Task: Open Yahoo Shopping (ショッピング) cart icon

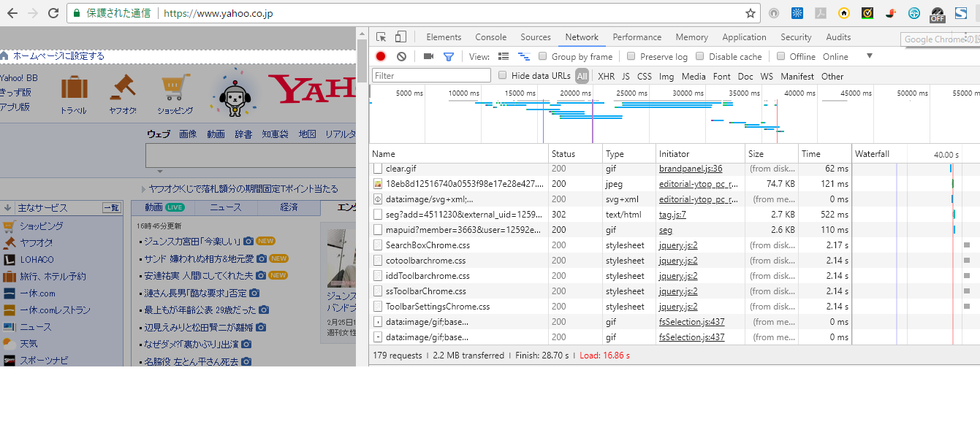Action: click(175, 88)
